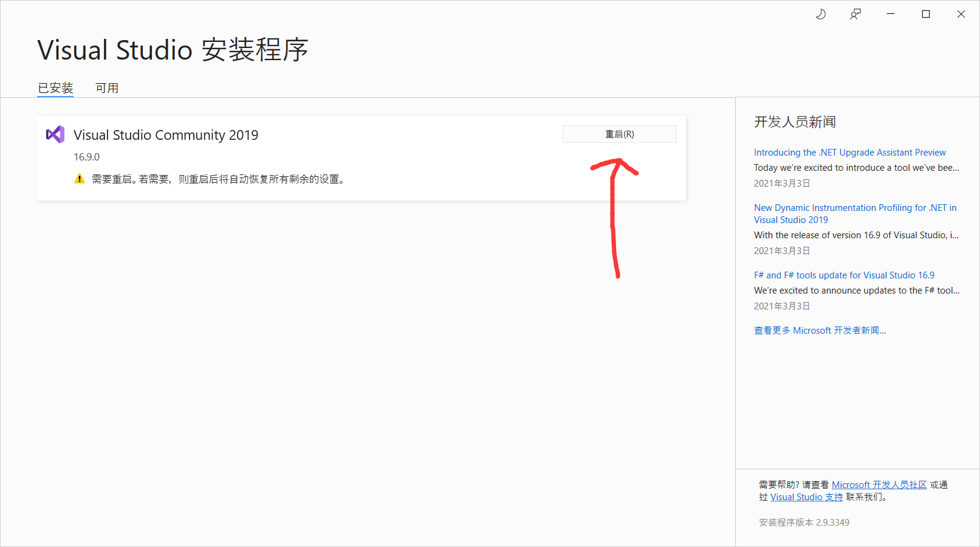
Task: Switch to the 可用 tab
Action: pos(107,88)
